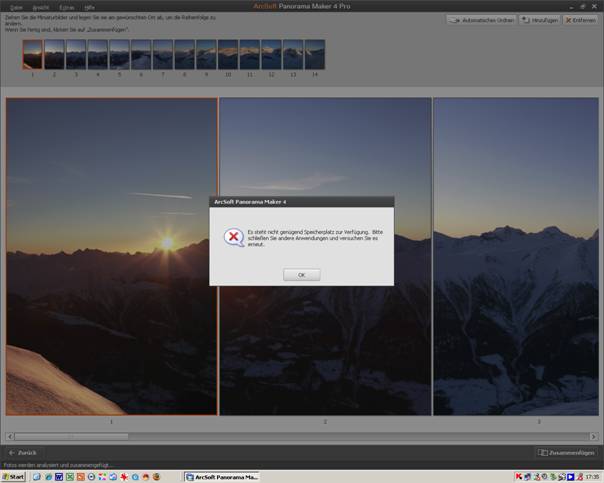Click Entfernen to remove selected photo
This screenshot has width=604, height=483.
(x=581, y=20)
